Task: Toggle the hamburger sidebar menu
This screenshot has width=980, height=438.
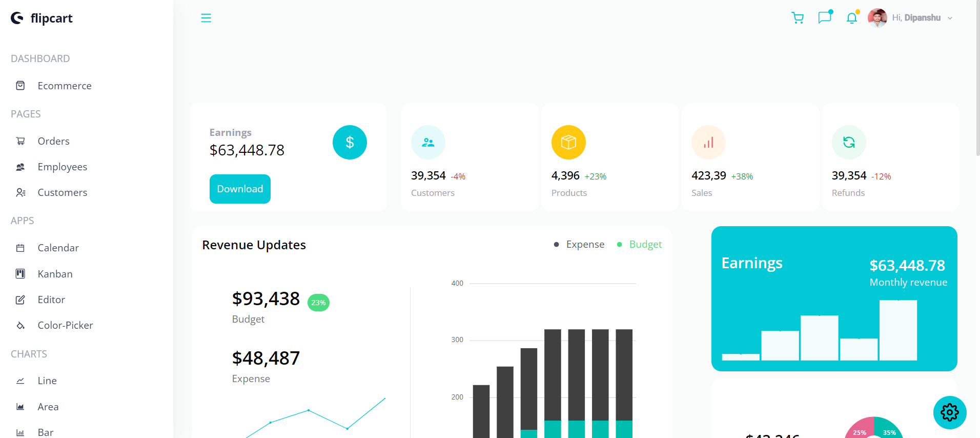Action: click(x=206, y=18)
